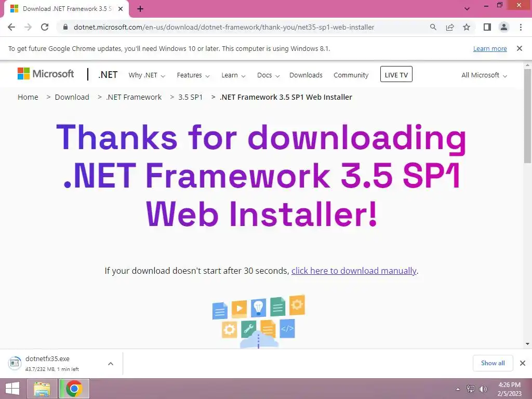Open the taskbar clock and date

[509, 389]
